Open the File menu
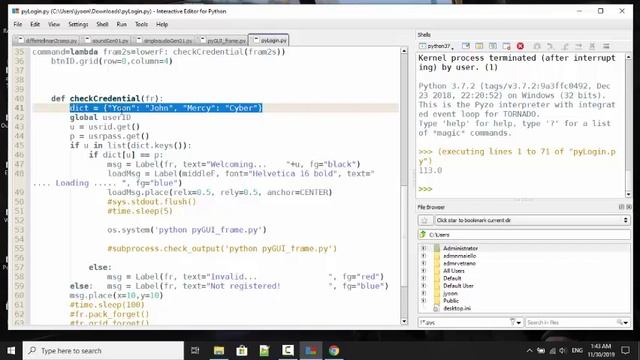 pyautogui.click(x=18, y=24)
